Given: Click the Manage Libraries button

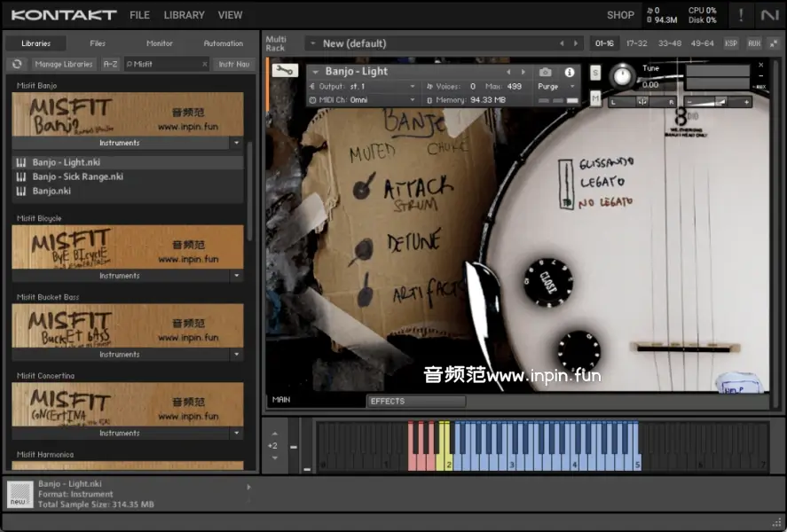Looking at the screenshot, I should point(64,64).
